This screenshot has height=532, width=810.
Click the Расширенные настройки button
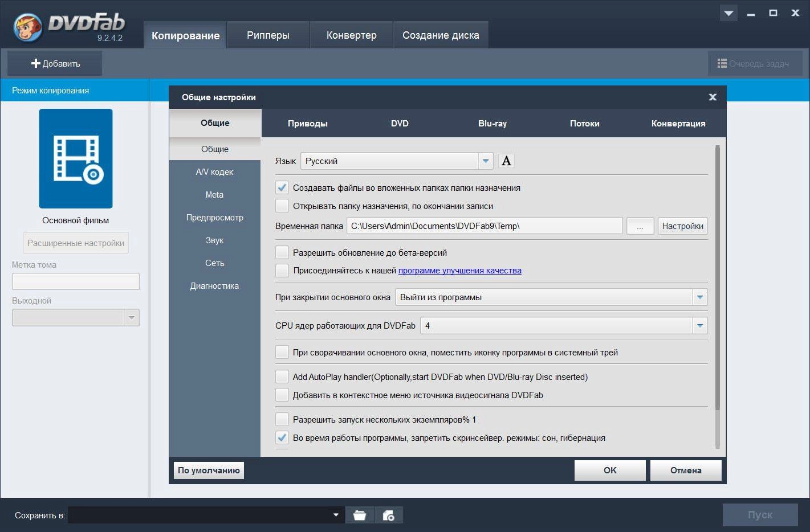[76, 243]
